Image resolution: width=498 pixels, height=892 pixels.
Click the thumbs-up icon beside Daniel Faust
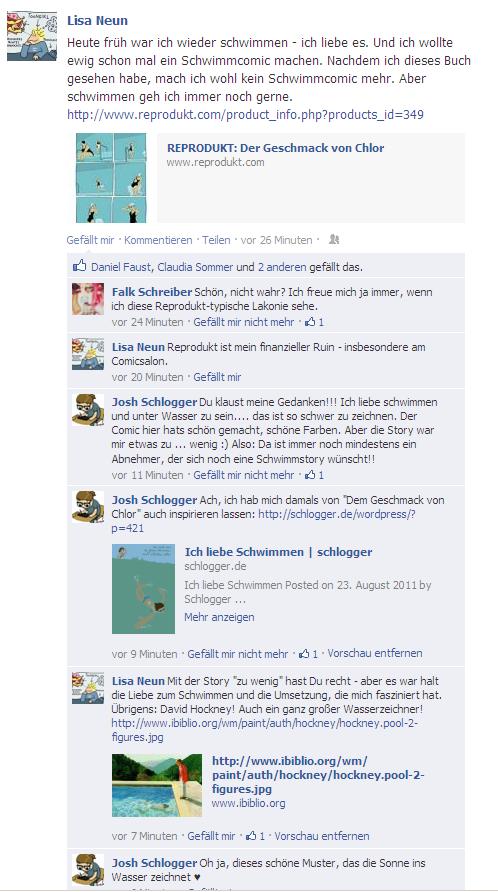pos(80,266)
